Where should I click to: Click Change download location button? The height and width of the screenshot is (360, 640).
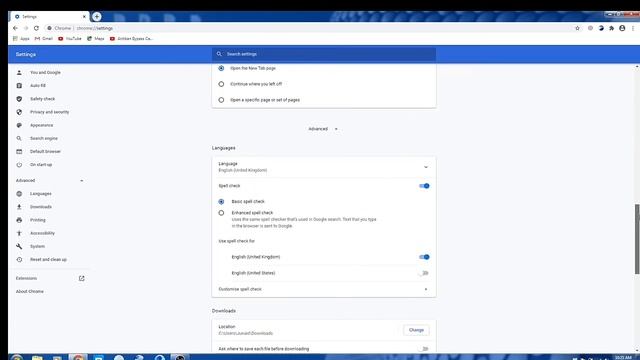(x=416, y=330)
